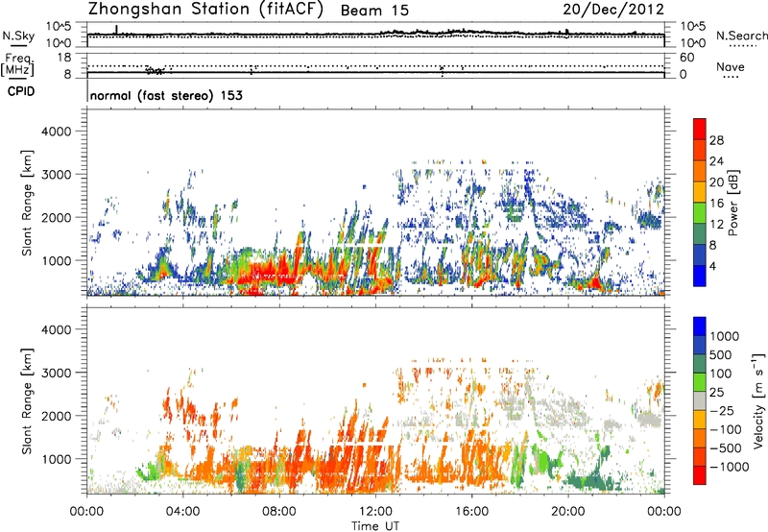Click the '25' value on Velocity color bar

tap(716, 392)
